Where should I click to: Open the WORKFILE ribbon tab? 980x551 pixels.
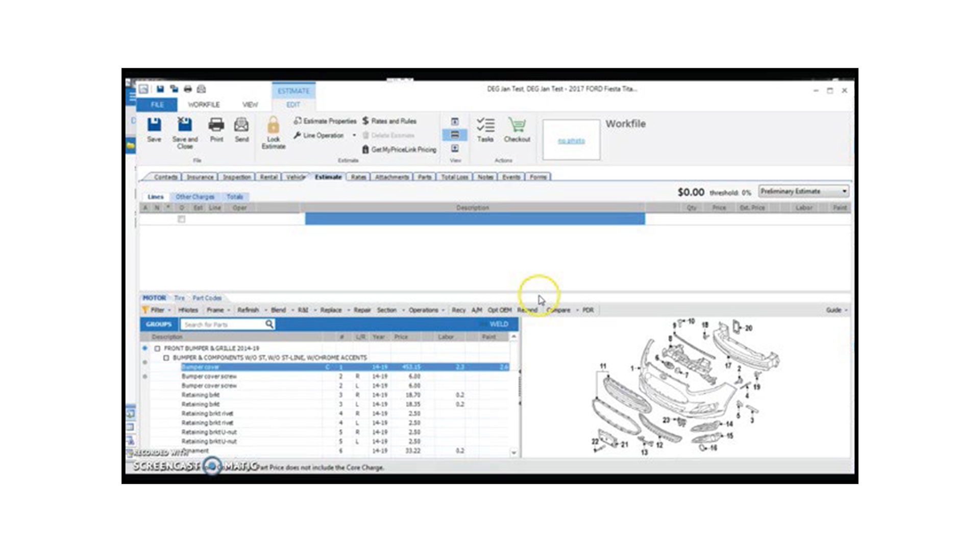point(204,105)
